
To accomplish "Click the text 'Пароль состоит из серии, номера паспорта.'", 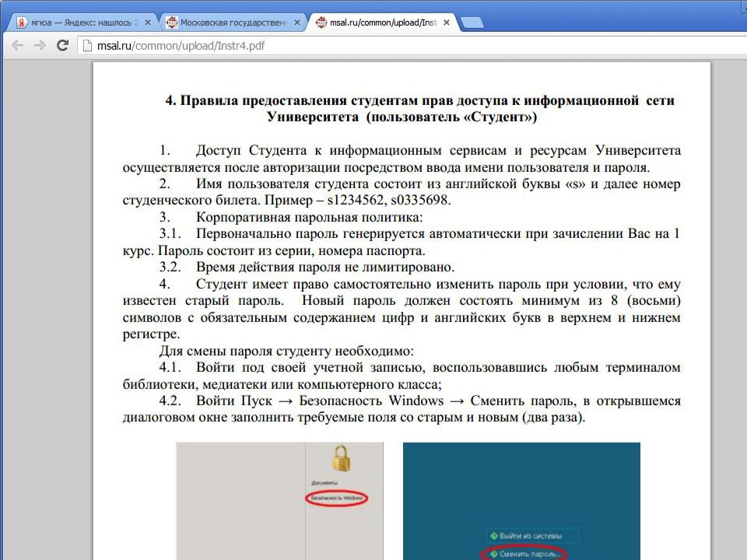I will pyautogui.click(x=292, y=250).
